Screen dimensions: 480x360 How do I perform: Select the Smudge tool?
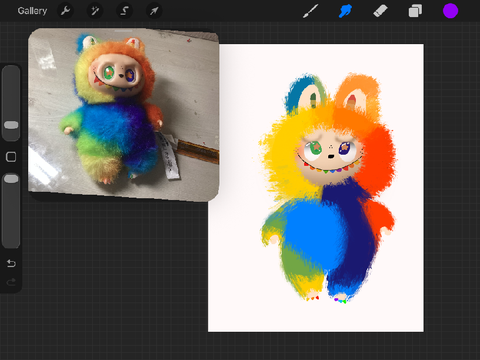click(345, 11)
